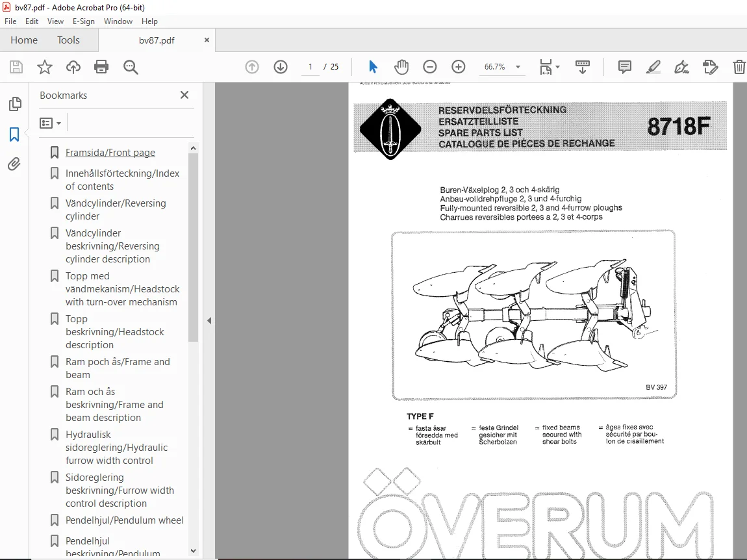This screenshot has height=560, width=747.
Task: Click the Delete trash icon
Action: click(739, 67)
